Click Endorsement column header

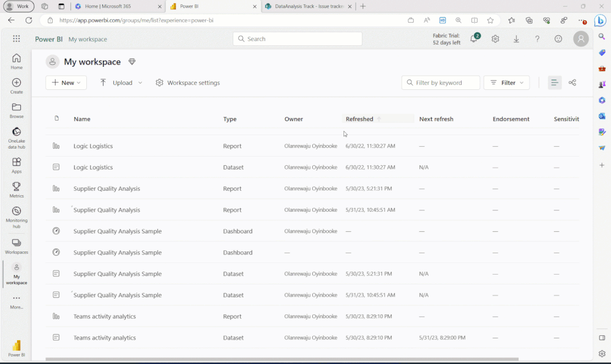511,119
